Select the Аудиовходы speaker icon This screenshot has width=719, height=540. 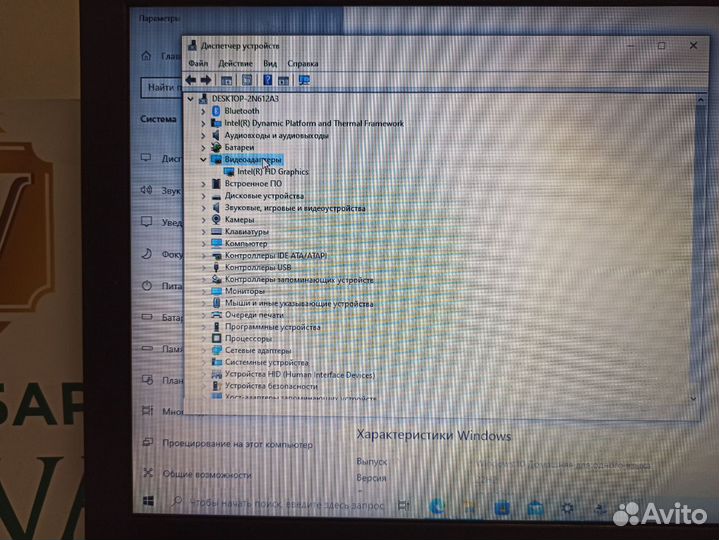pyautogui.click(x=216, y=135)
